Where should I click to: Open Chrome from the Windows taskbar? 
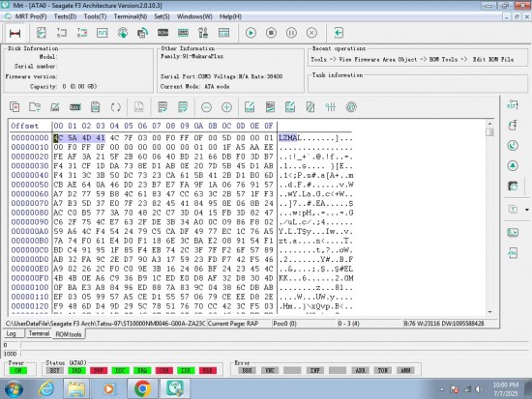(x=142, y=388)
